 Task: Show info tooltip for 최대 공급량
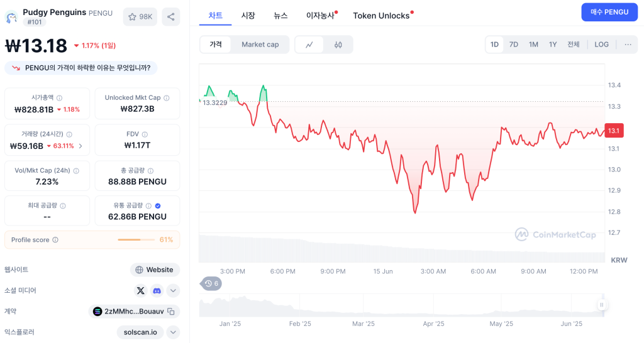click(x=63, y=205)
